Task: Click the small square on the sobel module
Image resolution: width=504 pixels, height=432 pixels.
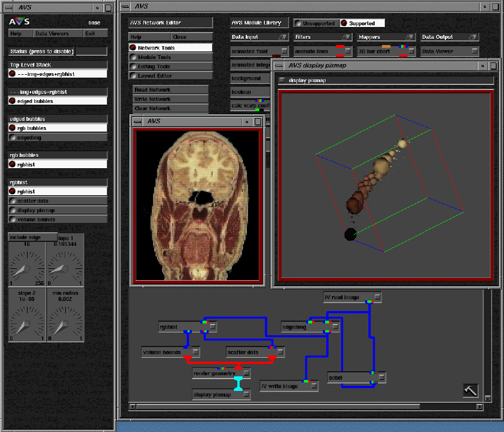Action: (x=381, y=377)
